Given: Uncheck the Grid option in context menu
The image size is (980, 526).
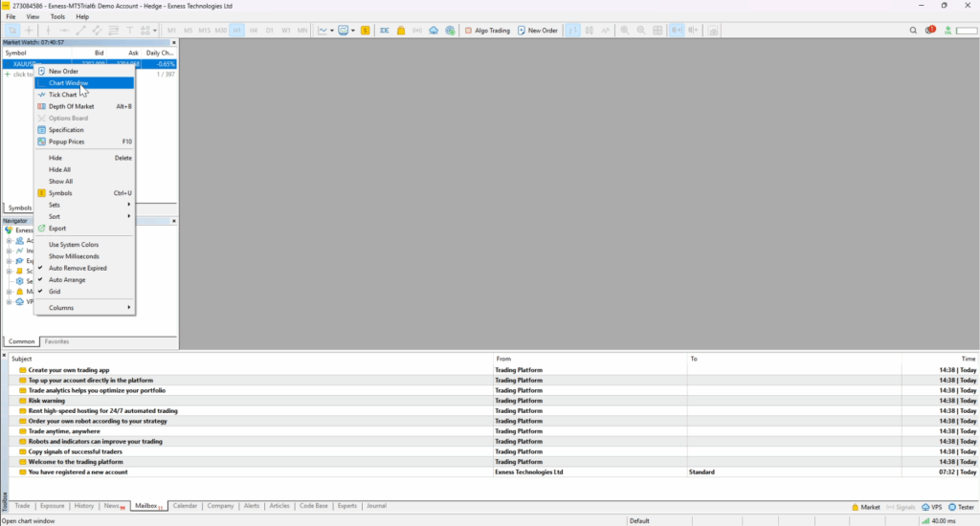Looking at the screenshot, I should (x=55, y=292).
